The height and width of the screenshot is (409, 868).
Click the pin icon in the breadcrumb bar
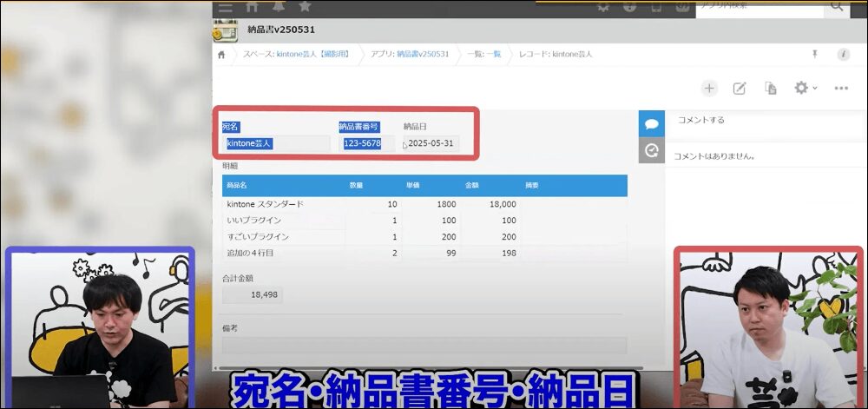pyautogui.click(x=815, y=54)
